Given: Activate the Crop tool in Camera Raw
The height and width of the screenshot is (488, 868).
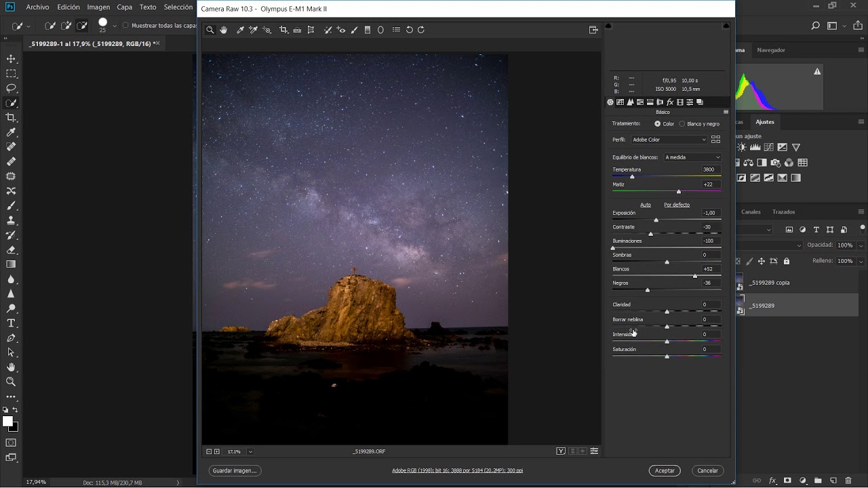Looking at the screenshot, I should [x=283, y=30].
